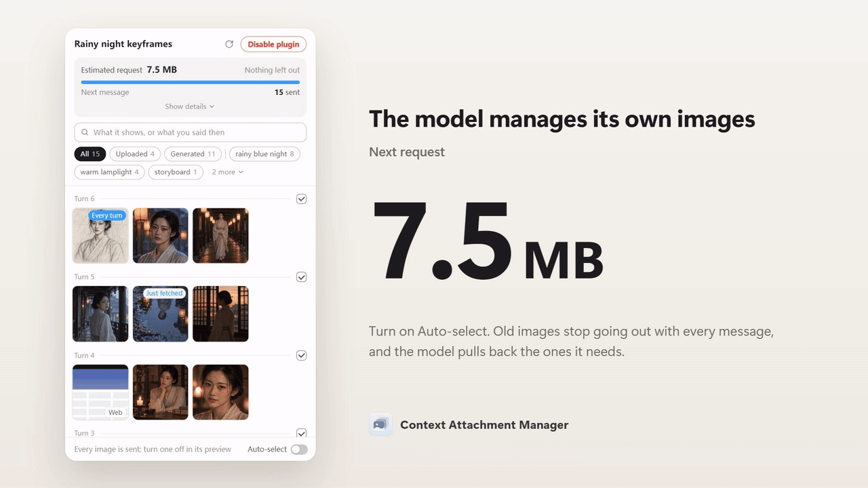Click the 15 sent count
868x488 pixels.
(x=287, y=92)
